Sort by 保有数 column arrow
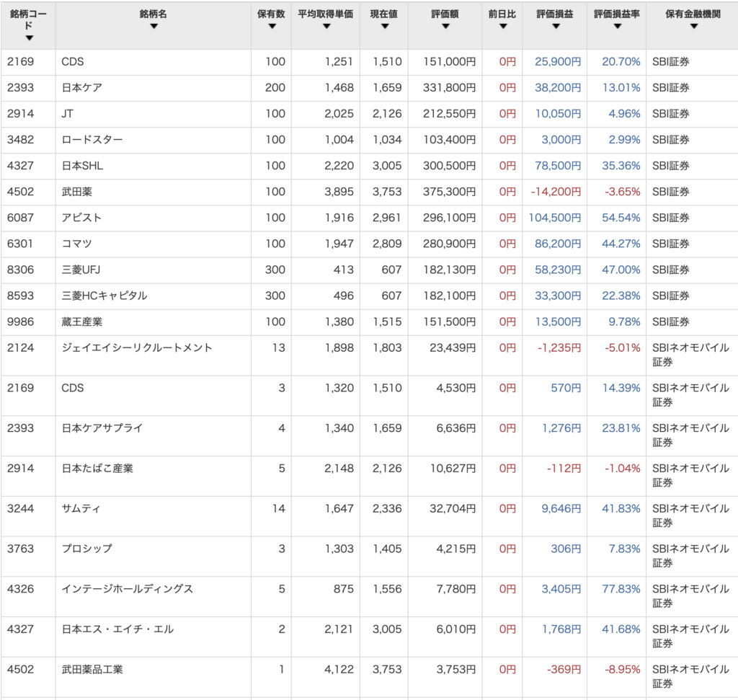Screen dimensions: 738x700 coord(272,27)
